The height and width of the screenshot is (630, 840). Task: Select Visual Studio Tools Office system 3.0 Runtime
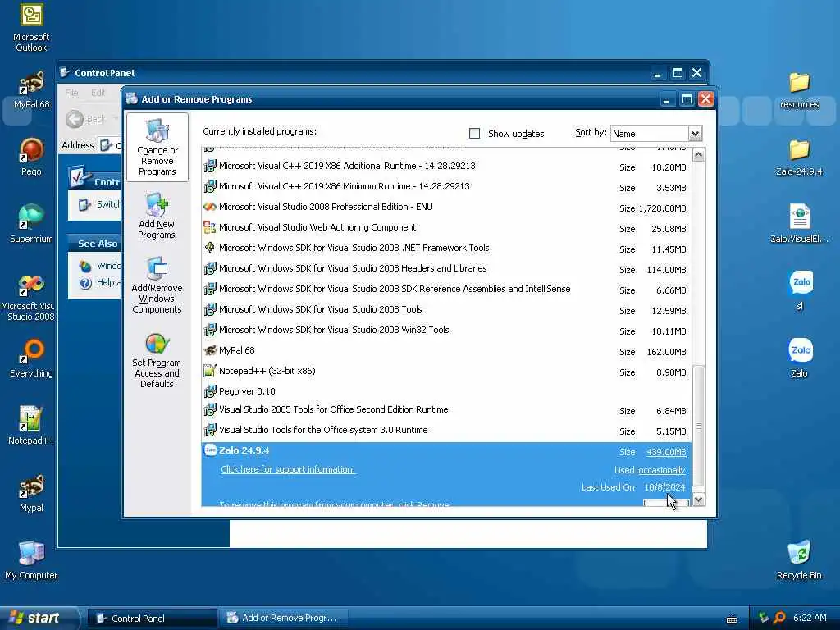(446, 430)
